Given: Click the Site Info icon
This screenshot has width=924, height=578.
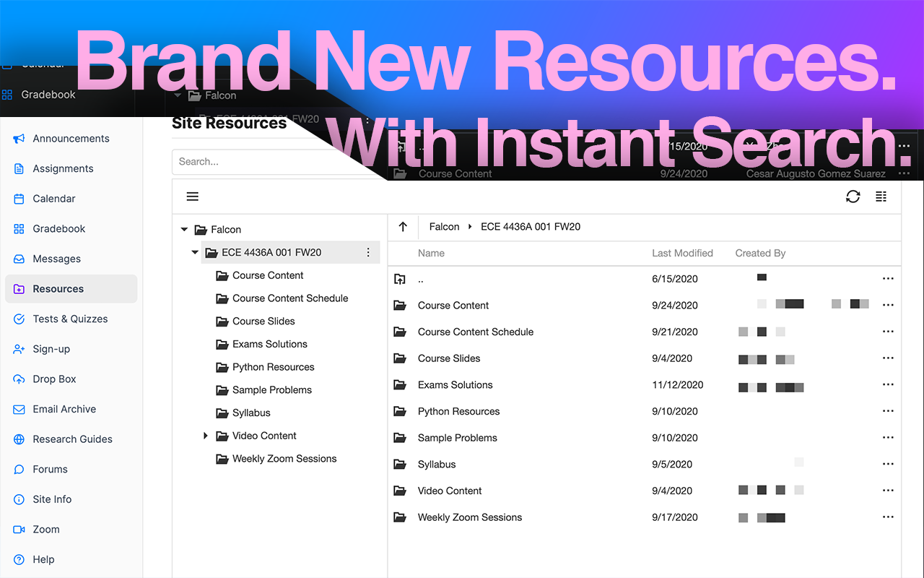Looking at the screenshot, I should (19, 499).
